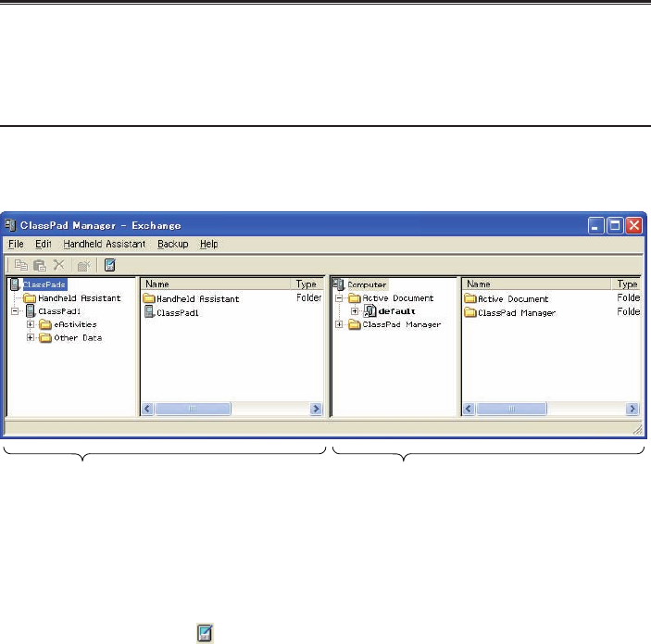Click ClassPad Manager row in right list

(552, 312)
